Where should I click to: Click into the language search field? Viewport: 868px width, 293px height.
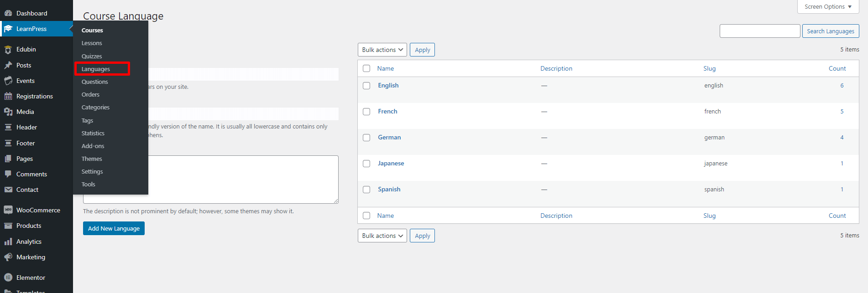coord(760,31)
